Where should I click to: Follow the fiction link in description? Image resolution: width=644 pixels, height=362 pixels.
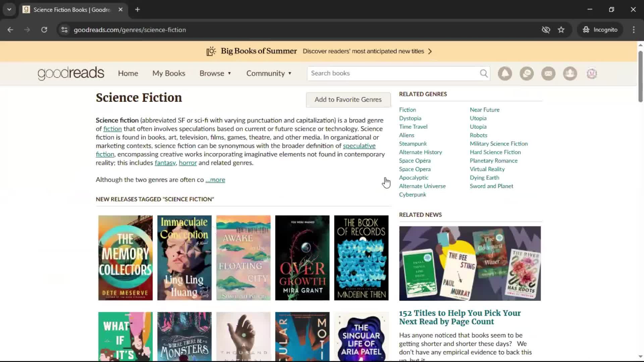112,129
